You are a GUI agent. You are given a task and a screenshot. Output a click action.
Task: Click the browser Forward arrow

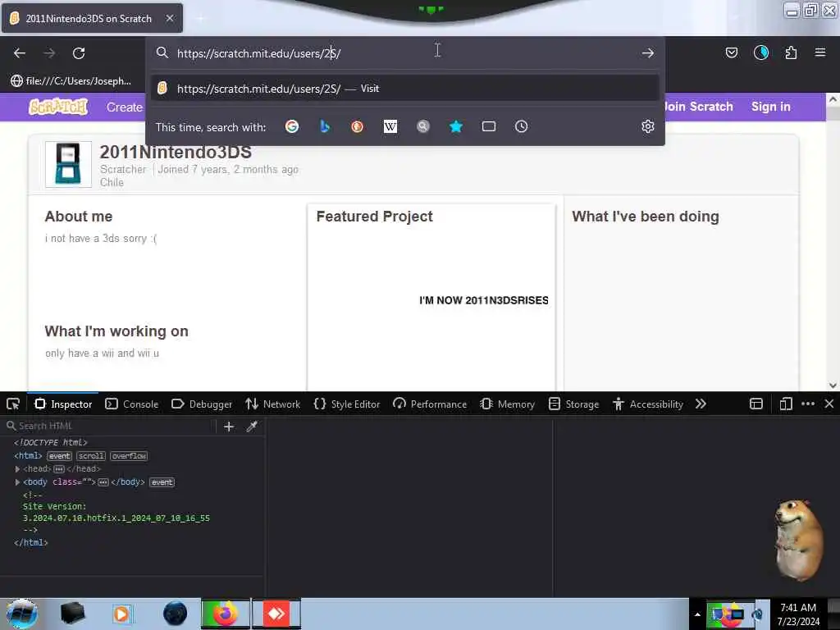pos(49,53)
